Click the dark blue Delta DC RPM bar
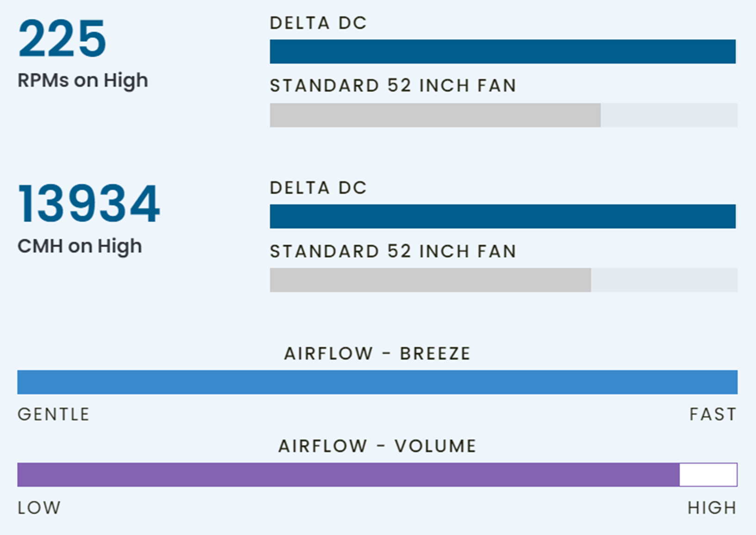This screenshot has width=756, height=535. point(502,51)
